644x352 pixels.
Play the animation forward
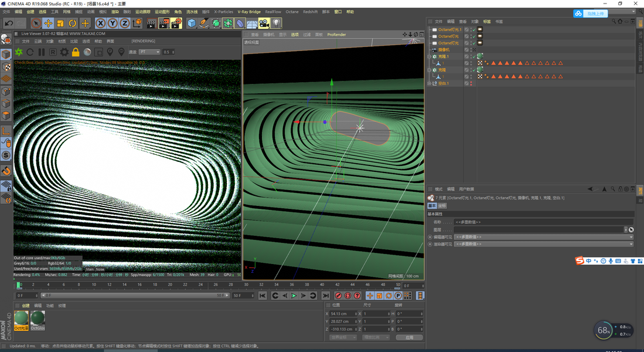click(x=294, y=296)
